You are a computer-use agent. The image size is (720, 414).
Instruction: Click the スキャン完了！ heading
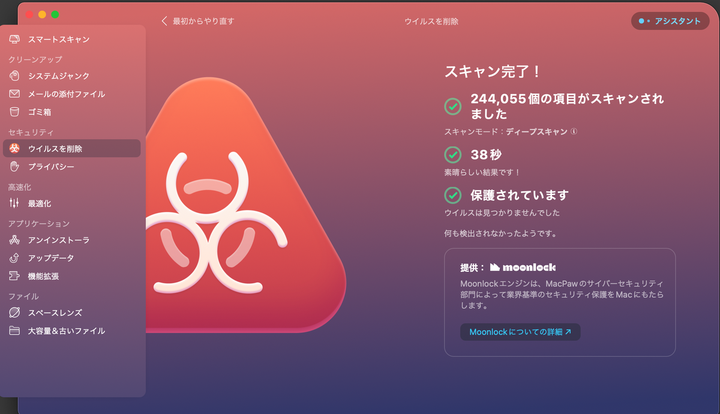[493, 72]
